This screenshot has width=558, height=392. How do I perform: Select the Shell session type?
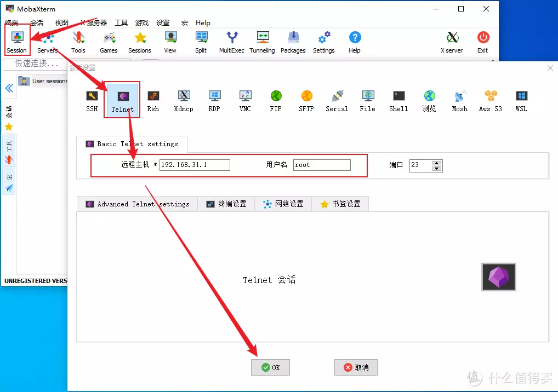pyautogui.click(x=398, y=101)
